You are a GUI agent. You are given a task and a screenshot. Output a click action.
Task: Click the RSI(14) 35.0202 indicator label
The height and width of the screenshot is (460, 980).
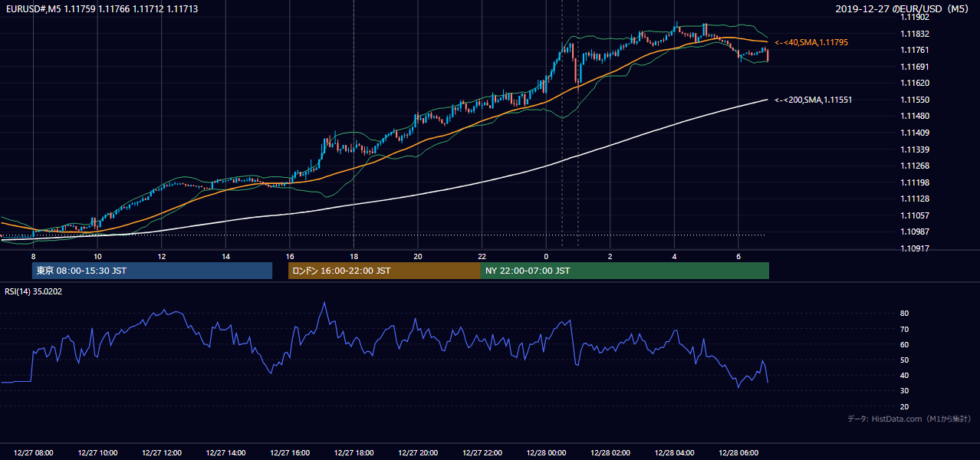[x=34, y=291]
